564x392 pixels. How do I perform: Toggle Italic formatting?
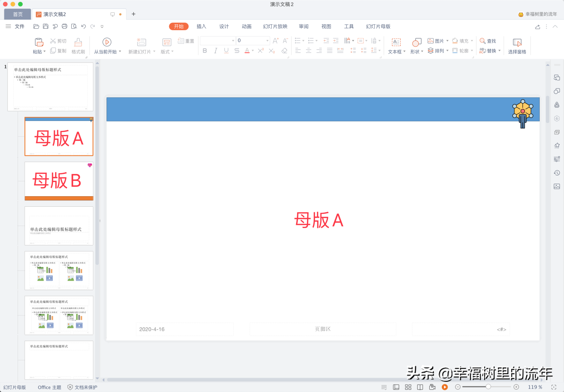pos(215,51)
